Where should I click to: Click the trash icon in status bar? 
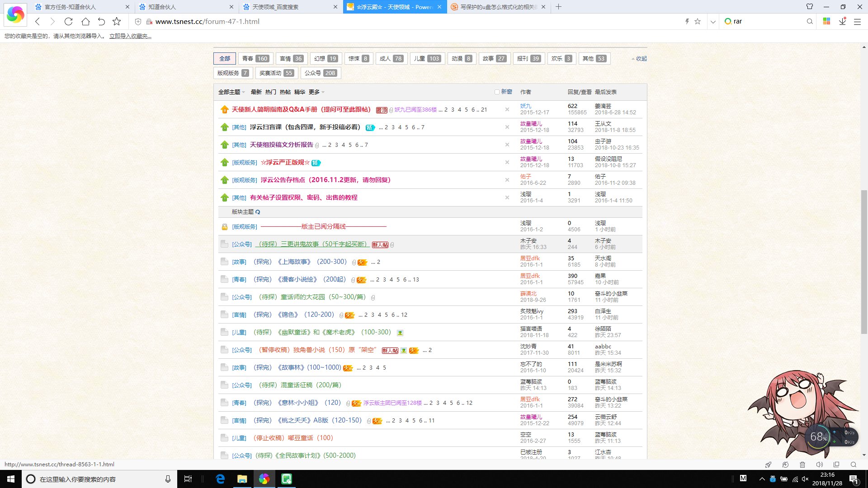802,465
